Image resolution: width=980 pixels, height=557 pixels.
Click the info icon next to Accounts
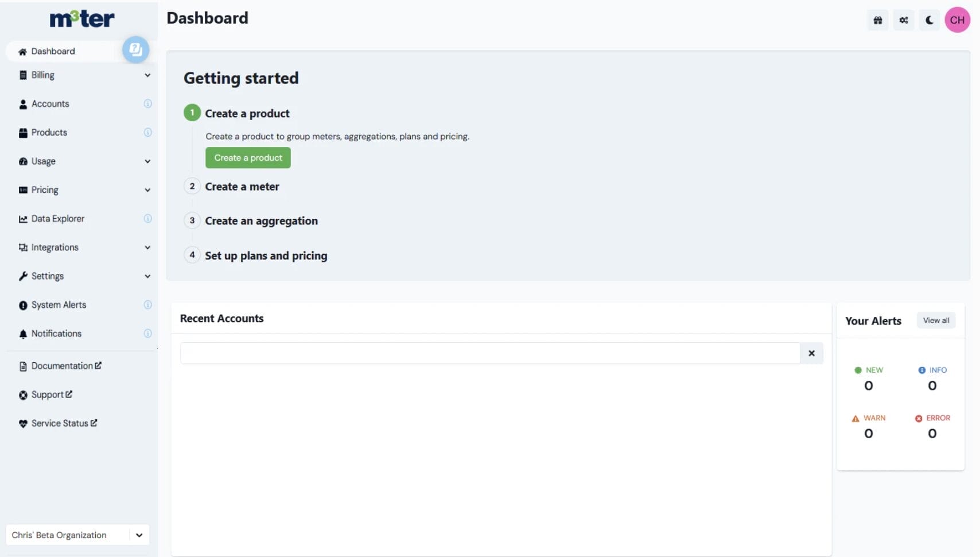point(147,104)
